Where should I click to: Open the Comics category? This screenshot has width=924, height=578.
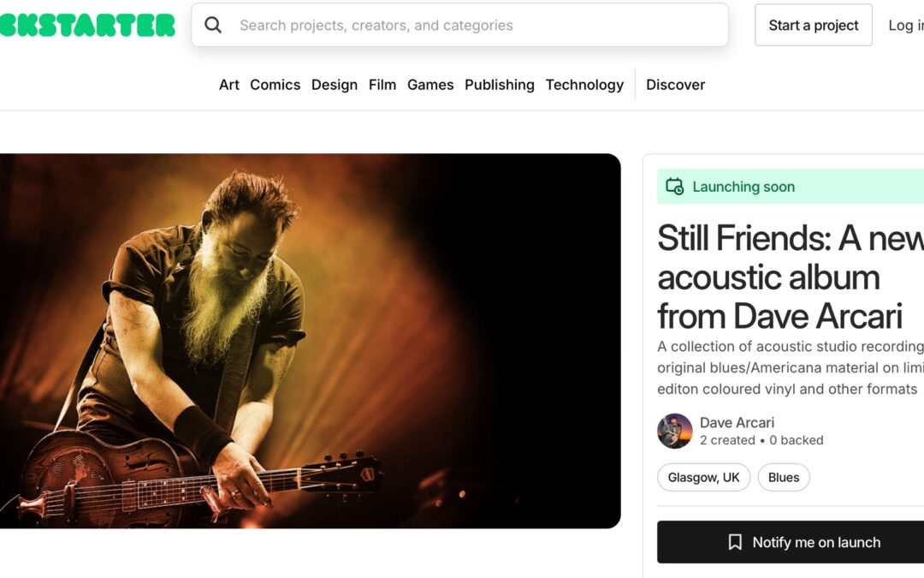(275, 85)
